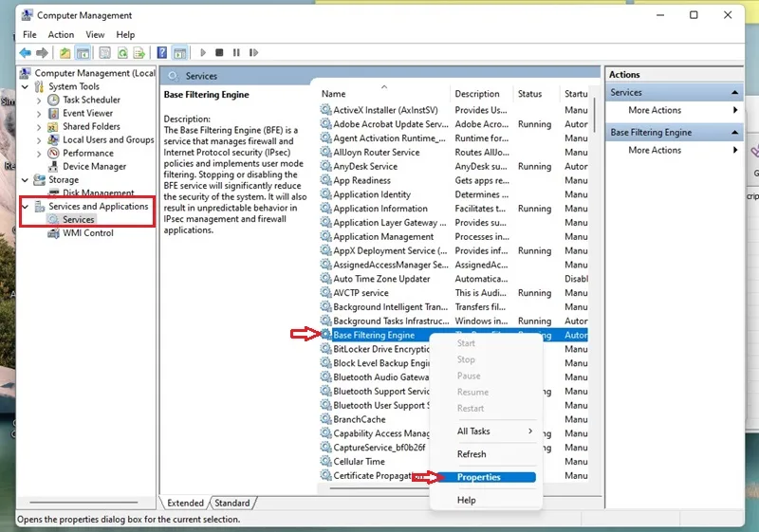This screenshot has width=759, height=532.
Task: Click the Forward arrow toolbar icon
Action: (42, 53)
